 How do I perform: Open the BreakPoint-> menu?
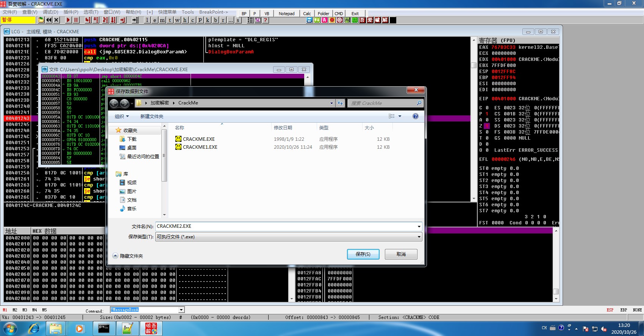click(x=214, y=12)
